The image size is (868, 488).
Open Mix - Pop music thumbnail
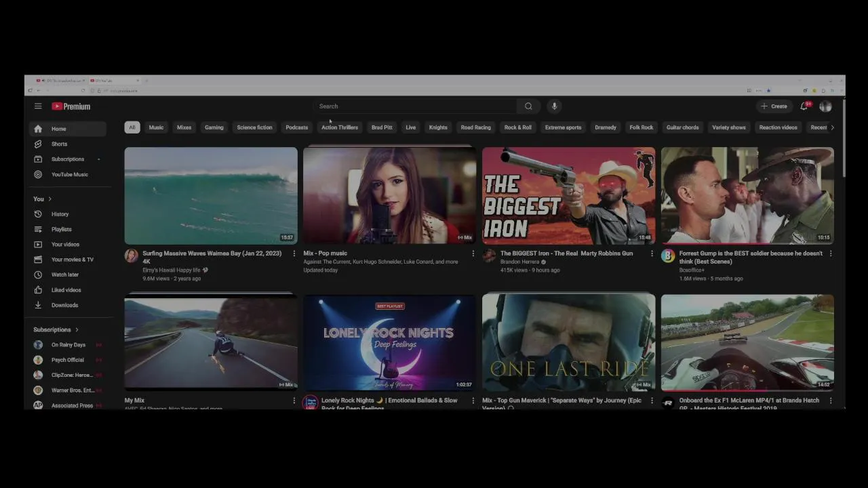390,196
